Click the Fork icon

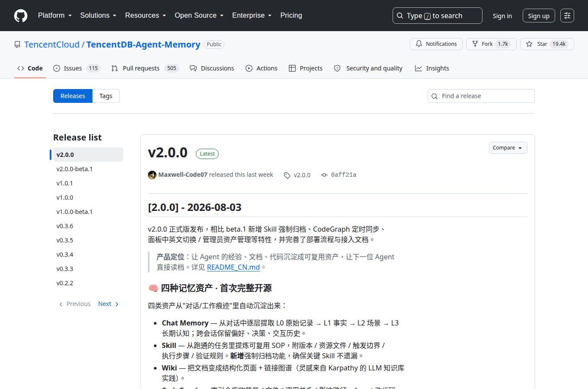(475, 44)
